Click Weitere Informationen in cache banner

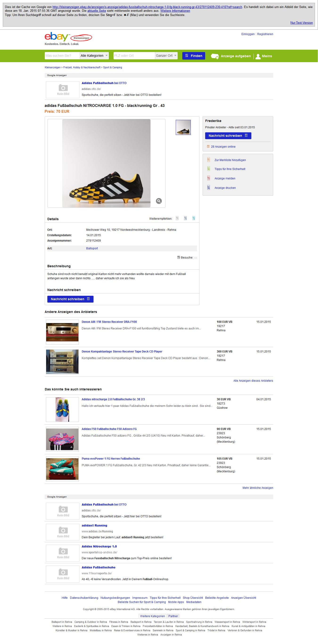click(175, 11)
